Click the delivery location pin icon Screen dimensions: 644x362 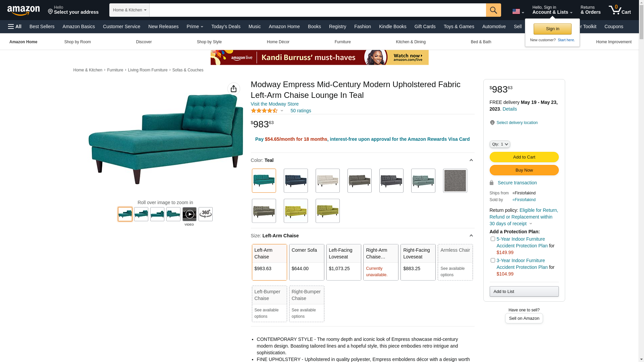coord(492,123)
